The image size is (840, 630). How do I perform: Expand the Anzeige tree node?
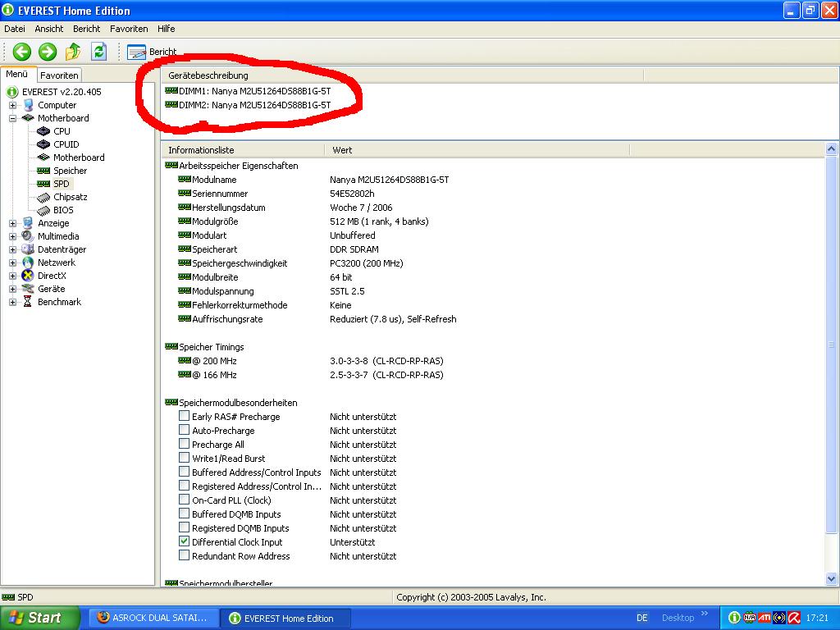pyautogui.click(x=13, y=223)
